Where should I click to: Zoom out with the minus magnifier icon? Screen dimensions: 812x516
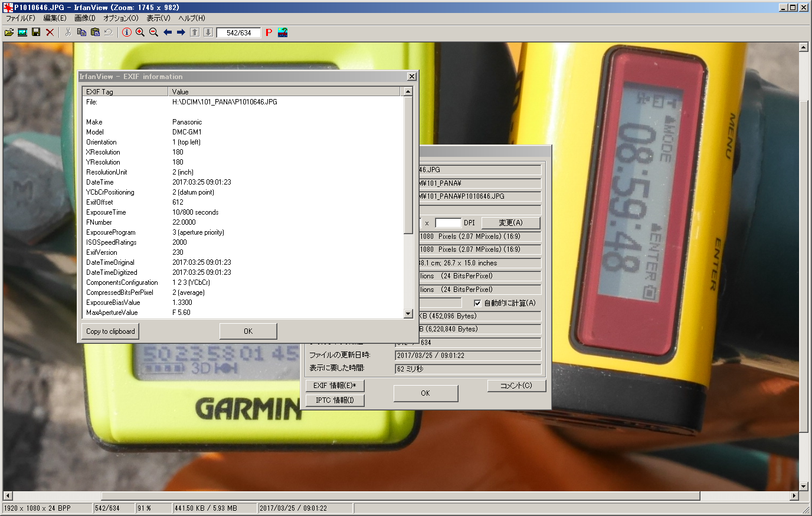click(153, 32)
